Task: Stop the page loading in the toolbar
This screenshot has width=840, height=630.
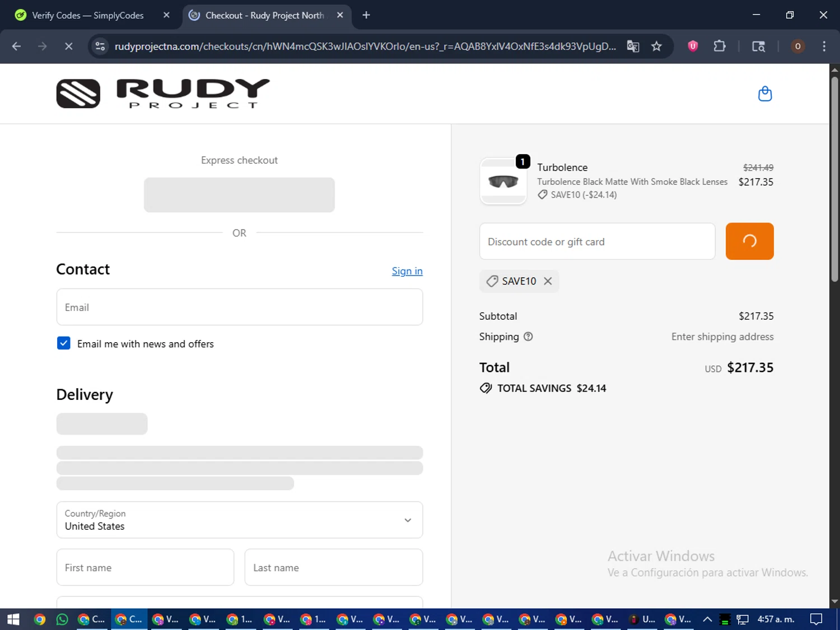Action: click(x=68, y=46)
